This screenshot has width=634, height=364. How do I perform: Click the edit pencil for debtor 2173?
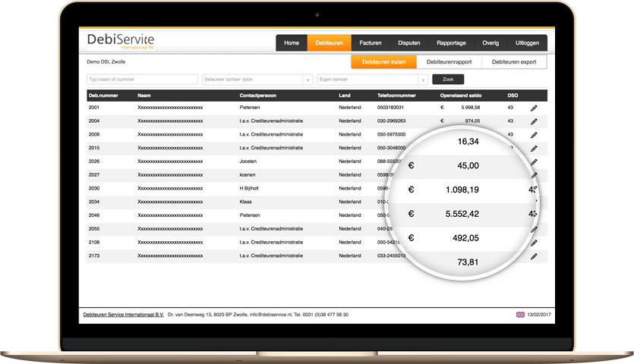tap(533, 256)
